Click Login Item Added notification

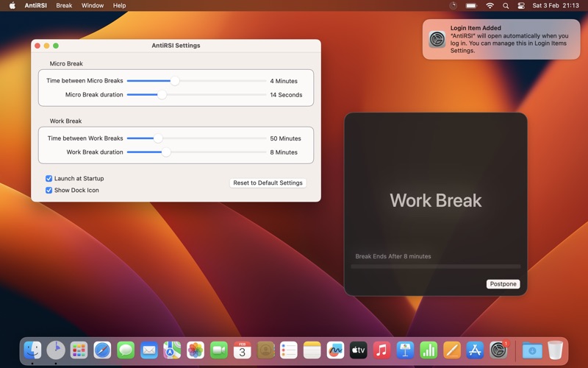click(x=501, y=39)
